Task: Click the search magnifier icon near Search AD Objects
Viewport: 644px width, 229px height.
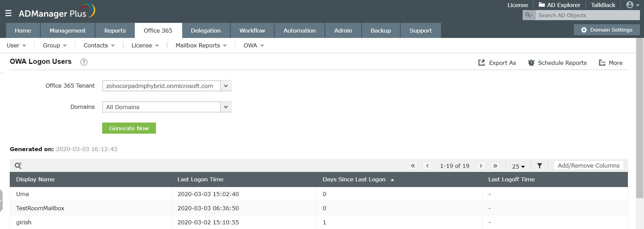Action: click(x=529, y=15)
